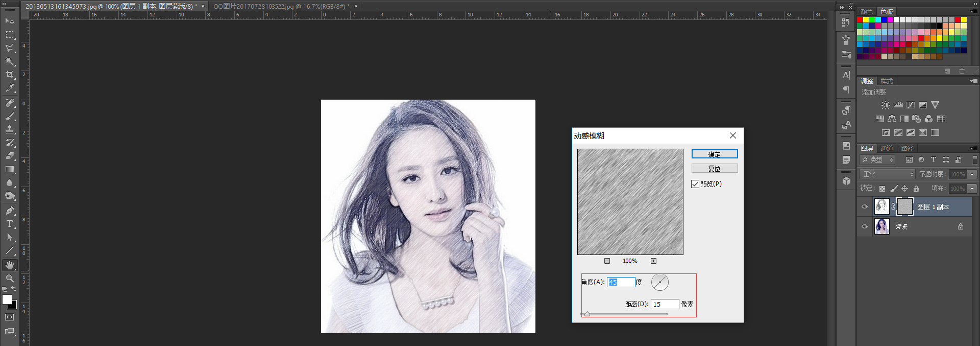Toggle visibility of the 背景 layer

coord(865,226)
